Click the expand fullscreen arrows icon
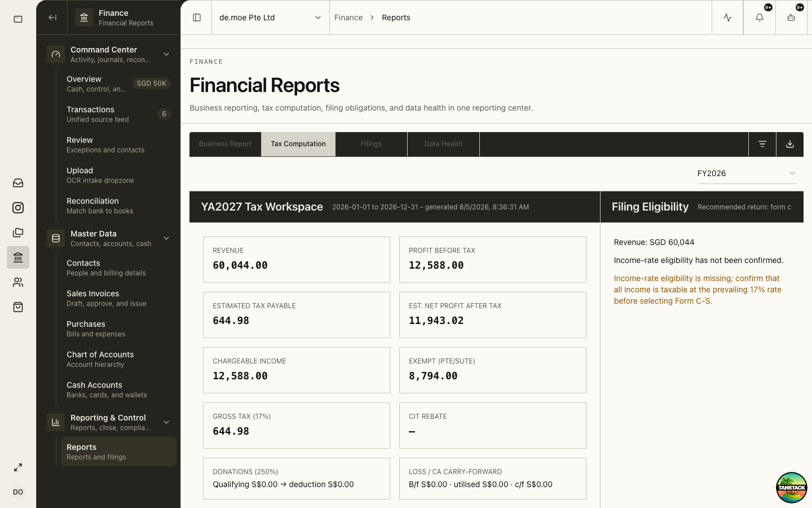This screenshot has height=508, width=812. [x=18, y=467]
